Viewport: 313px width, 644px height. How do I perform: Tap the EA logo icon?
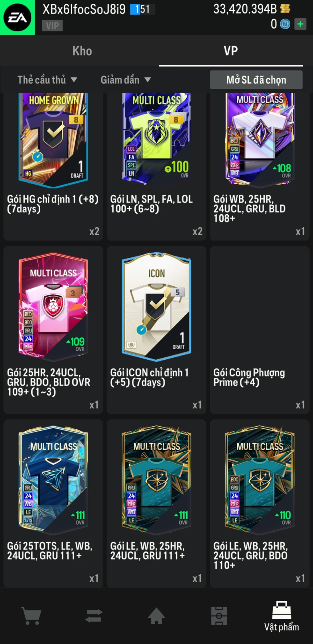point(17,17)
